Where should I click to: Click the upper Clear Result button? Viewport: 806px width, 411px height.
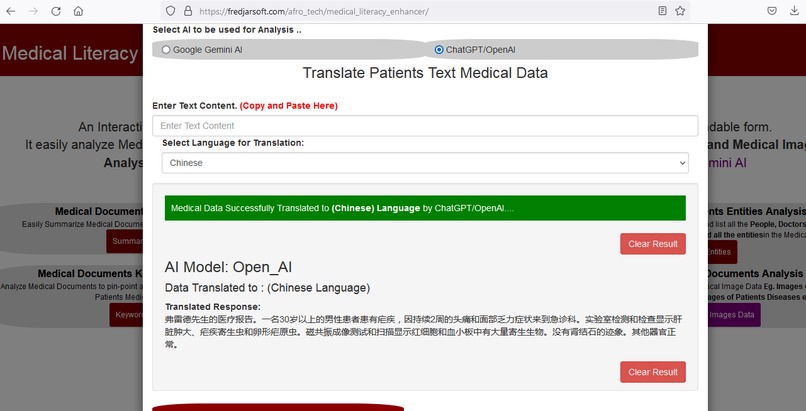653,244
